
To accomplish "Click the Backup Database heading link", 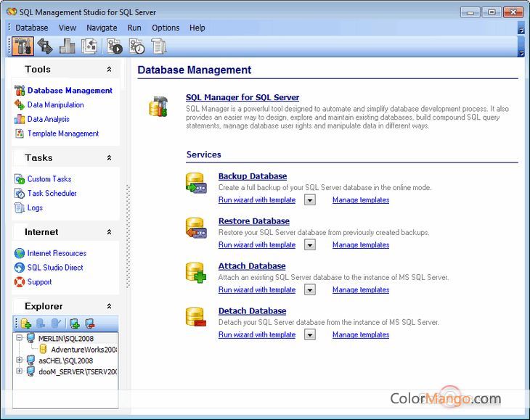I will 253,176.
